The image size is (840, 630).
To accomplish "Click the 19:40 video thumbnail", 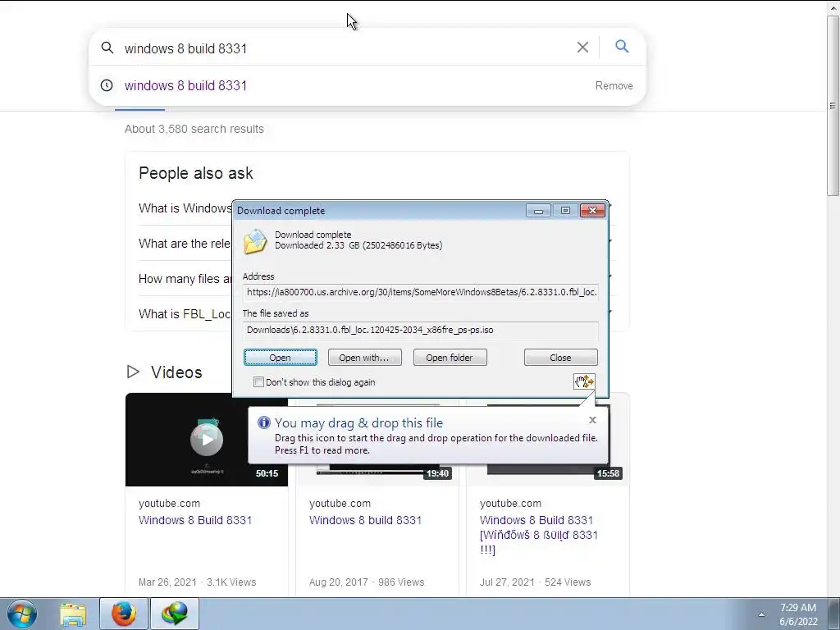I will pos(377,475).
